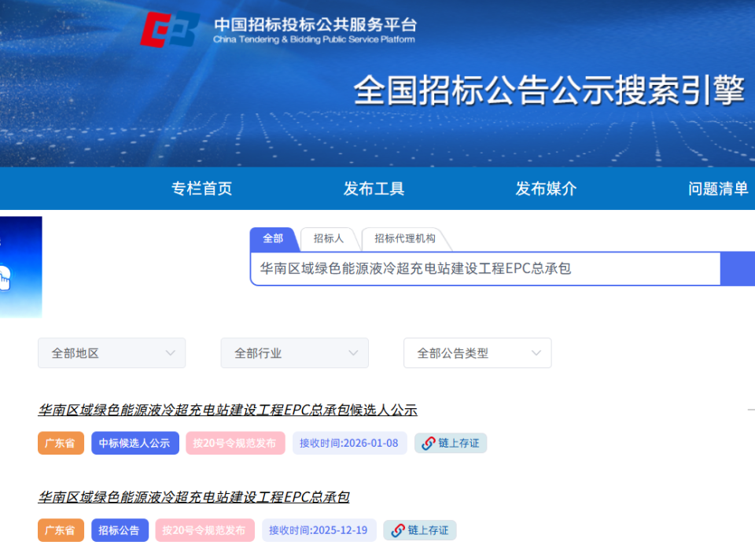Click the 广东省 tag on candidate announcement
Image resolution: width=755 pixels, height=560 pixels.
coord(61,443)
